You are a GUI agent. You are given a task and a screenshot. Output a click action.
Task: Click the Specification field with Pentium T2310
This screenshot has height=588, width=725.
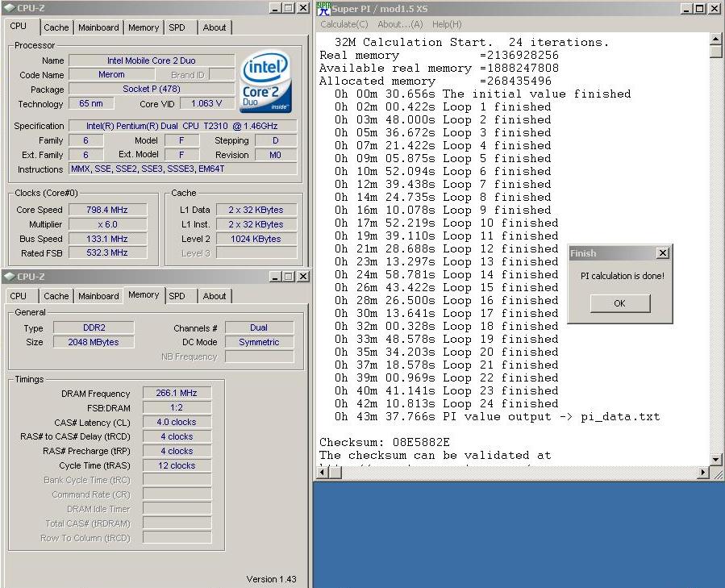pos(182,126)
